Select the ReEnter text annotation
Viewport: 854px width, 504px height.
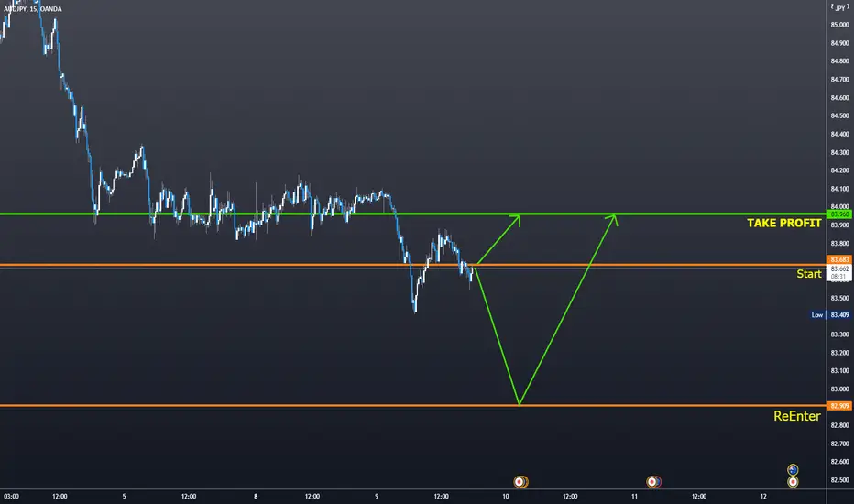pos(797,416)
